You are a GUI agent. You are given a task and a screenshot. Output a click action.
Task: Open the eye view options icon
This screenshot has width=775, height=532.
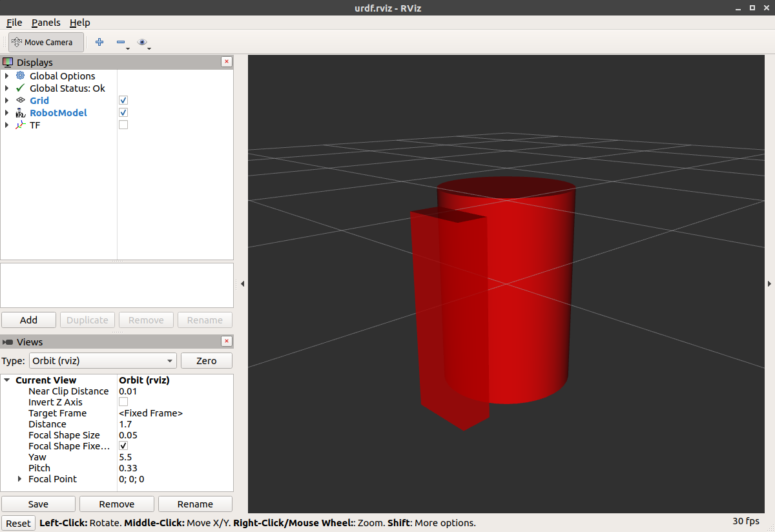142,43
